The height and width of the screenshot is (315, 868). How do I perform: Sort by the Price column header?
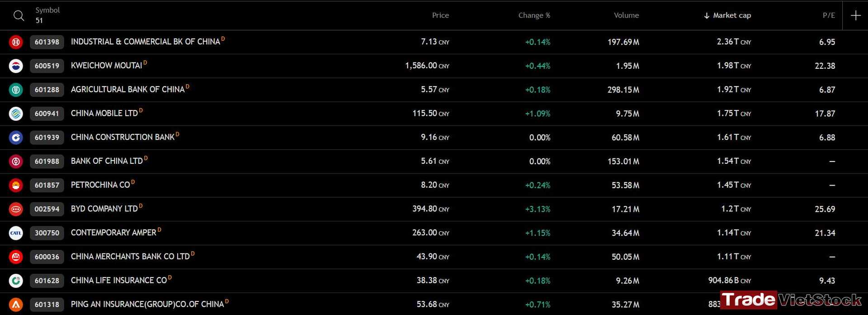click(x=440, y=15)
